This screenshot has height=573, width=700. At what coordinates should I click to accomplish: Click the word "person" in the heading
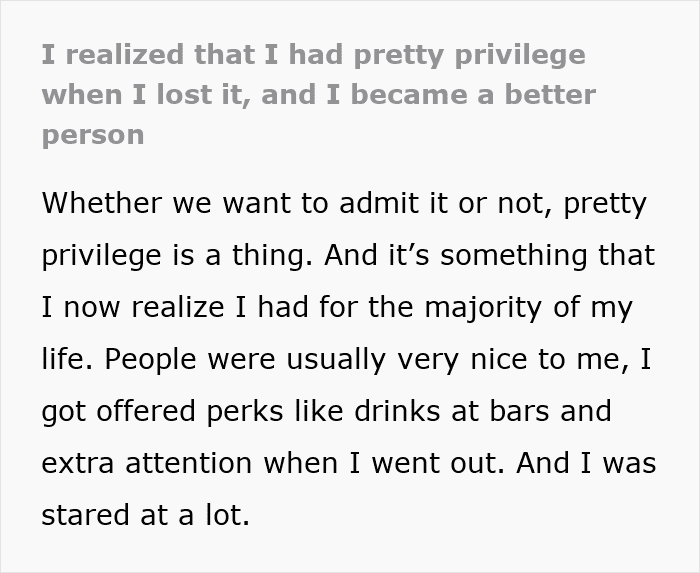click(93, 135)
